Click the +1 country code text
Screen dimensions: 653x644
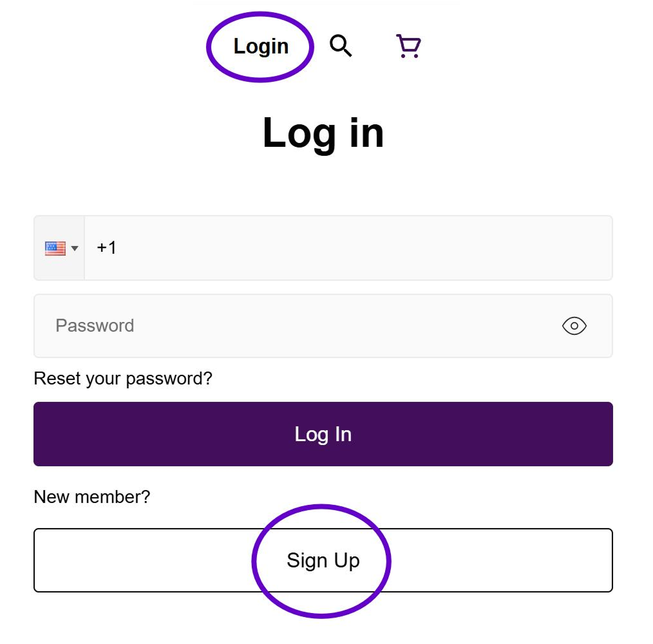(x=107, y=249)
